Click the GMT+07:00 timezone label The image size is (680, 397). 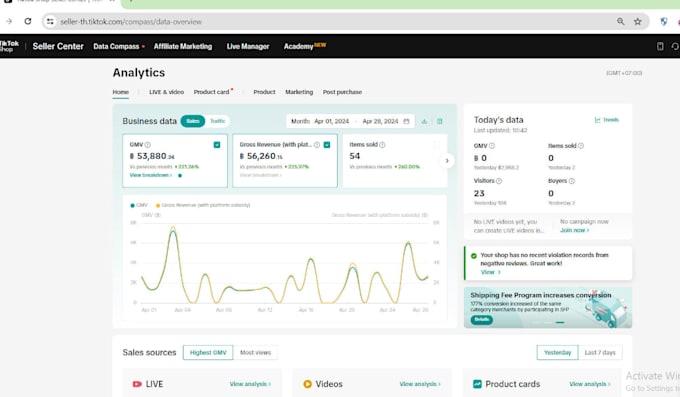tap(624, 73)
